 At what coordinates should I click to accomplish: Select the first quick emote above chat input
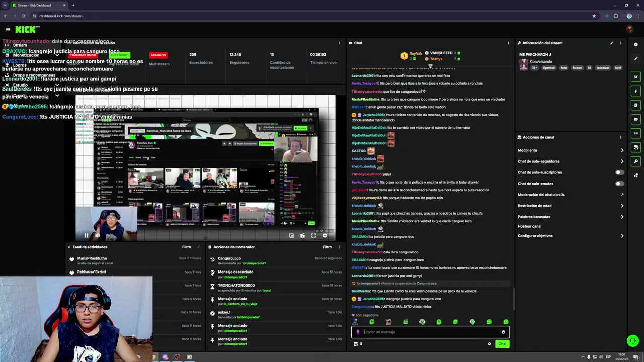coord(355,322)
